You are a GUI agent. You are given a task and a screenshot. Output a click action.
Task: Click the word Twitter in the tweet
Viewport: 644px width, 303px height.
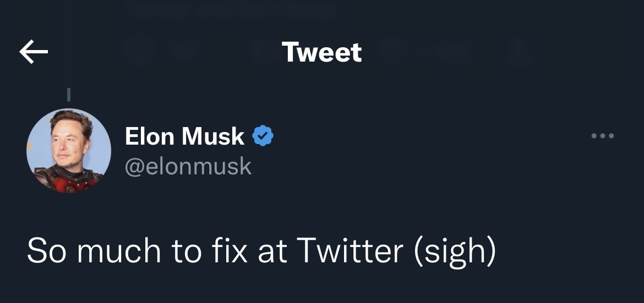pos(350,251)
